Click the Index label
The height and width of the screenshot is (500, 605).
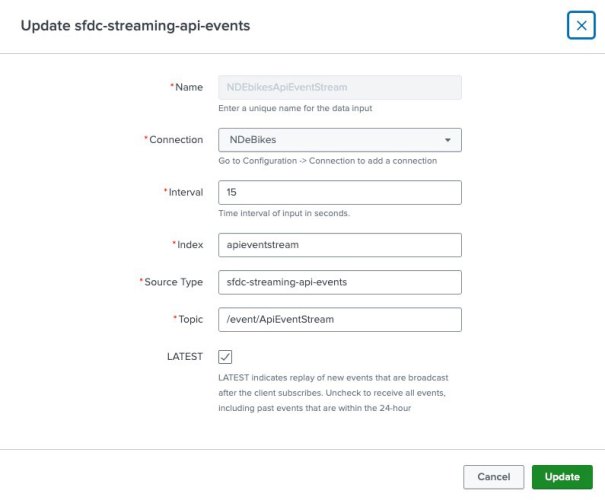tap(188, 245)
